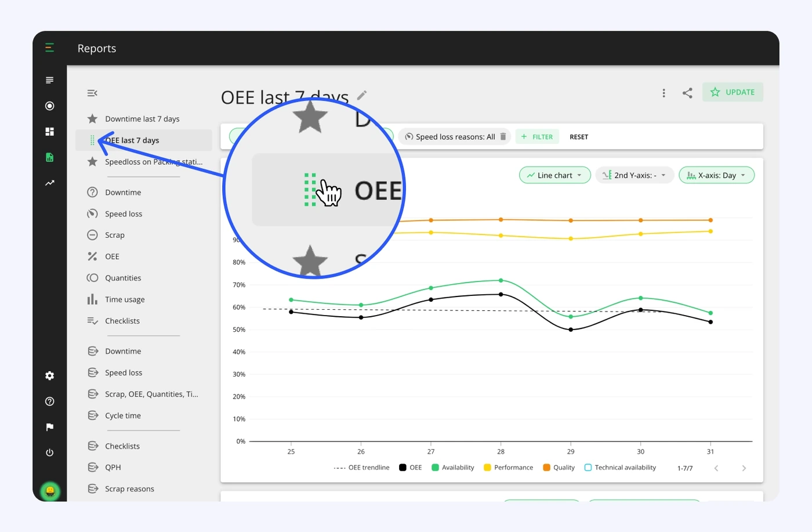This screenshot has width=812, height=532.
Task: Expand the 2nd Y-axis dropdown
Action: coord(635,175)
